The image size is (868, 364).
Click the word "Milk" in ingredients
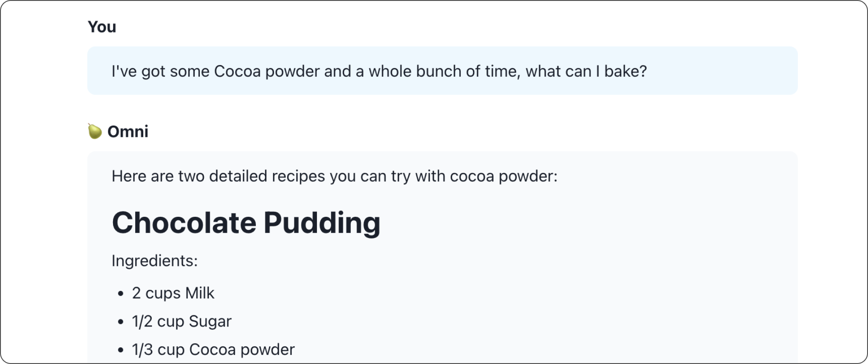click(x=199, y=293)
